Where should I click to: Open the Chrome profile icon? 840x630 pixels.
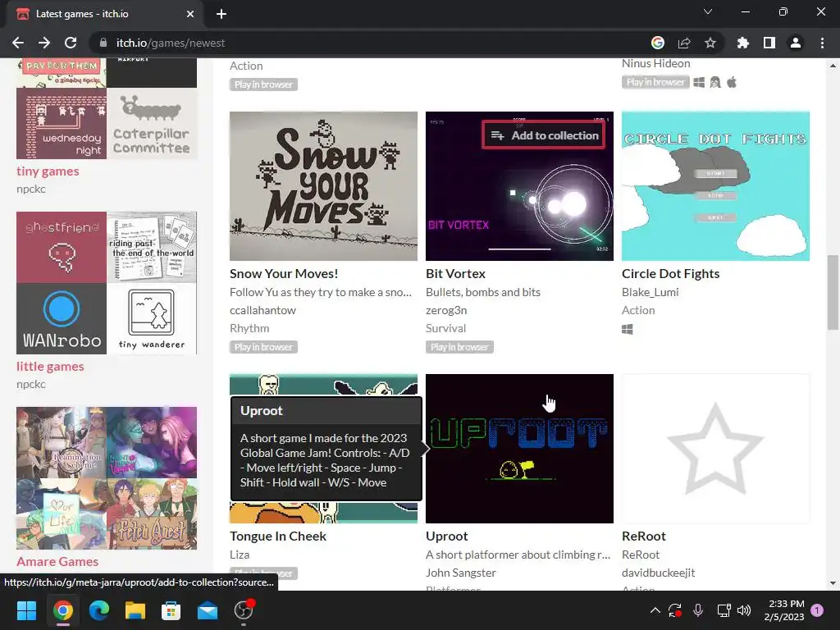coord(796,43)
